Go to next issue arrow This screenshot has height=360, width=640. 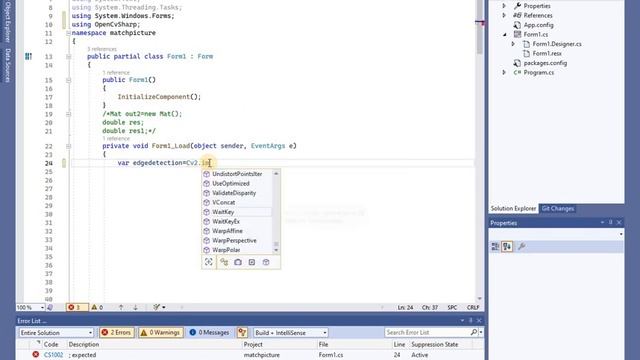(x=136, y=307)
